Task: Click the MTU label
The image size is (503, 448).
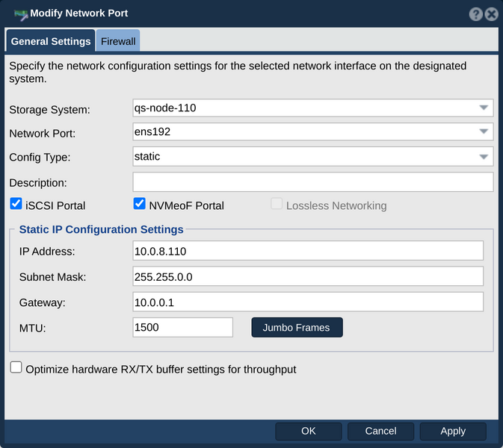Action: click(33, 328)
